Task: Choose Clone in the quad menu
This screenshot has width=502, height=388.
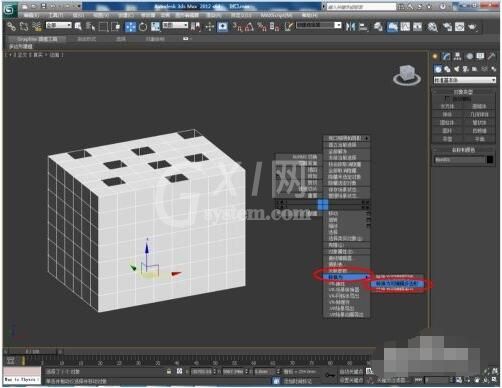Action: tap(347, 245)
